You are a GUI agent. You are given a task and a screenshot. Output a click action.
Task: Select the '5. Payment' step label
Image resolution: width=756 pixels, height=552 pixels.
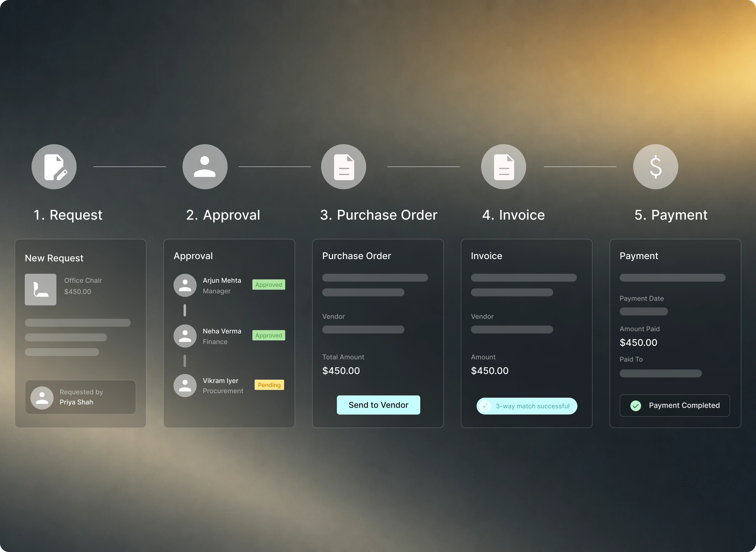pyautogui.click(x=671, y=215)
